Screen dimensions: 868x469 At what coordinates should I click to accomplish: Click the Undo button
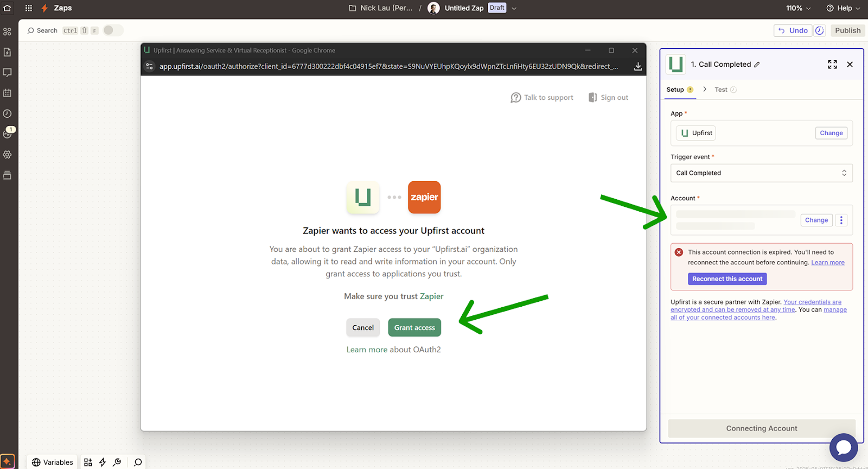793,30
